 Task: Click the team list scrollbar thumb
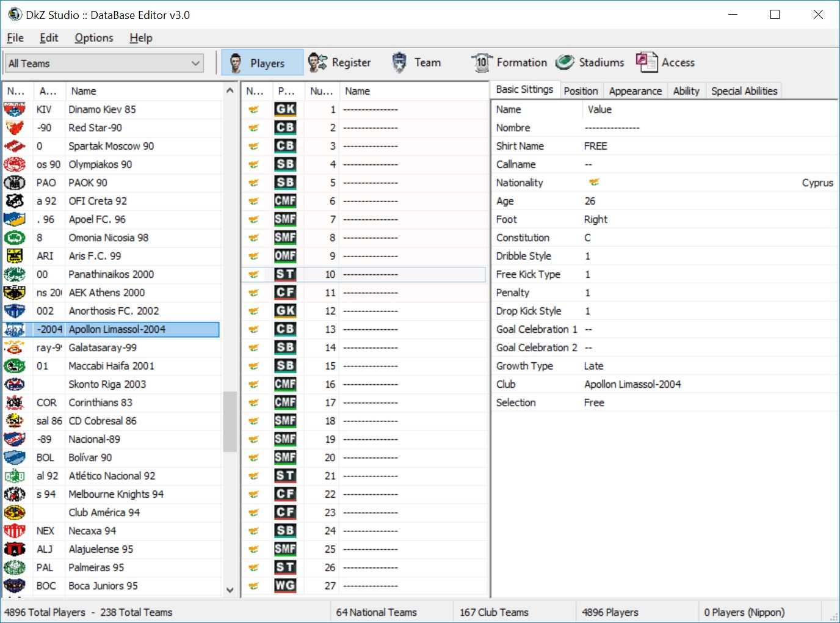[x=230, y=421]
